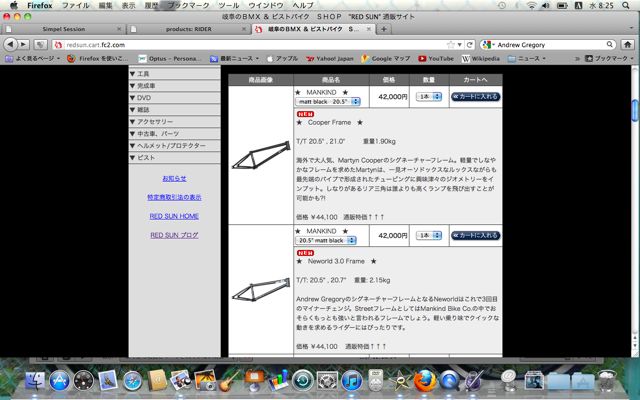Expand the アクセサリー category

(174, 122)
